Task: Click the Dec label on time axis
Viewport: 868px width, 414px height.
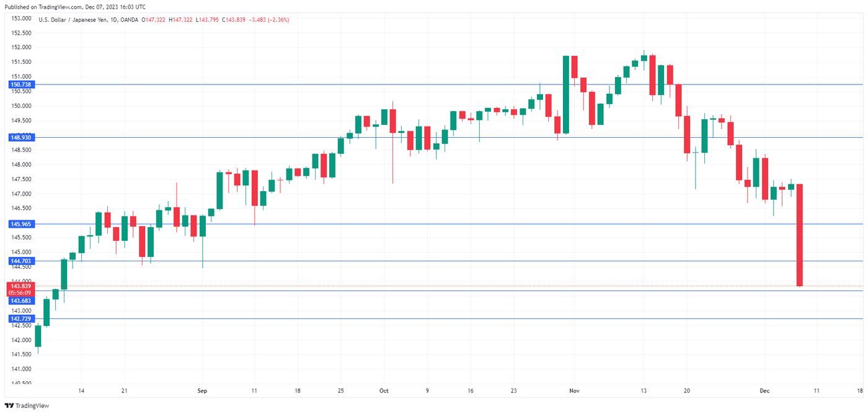Action: point(764,390)
